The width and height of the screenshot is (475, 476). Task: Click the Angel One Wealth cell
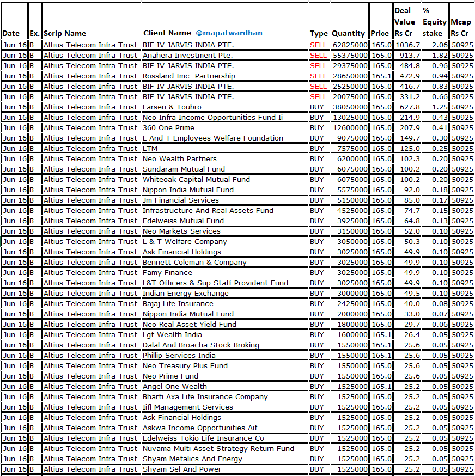click(225, 386)
